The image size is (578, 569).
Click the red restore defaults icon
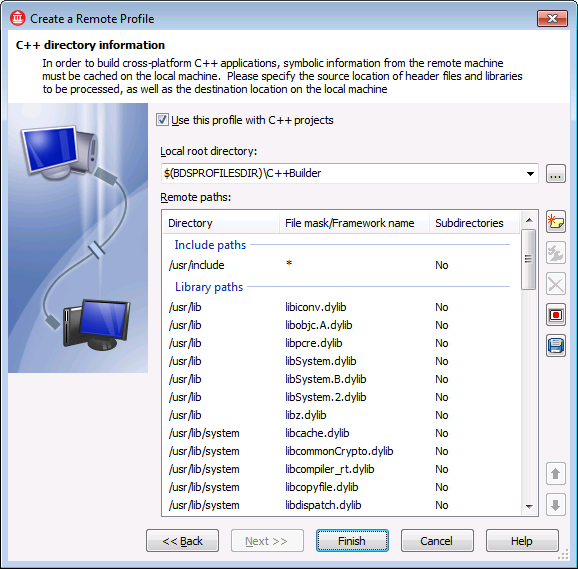(556, 315)
